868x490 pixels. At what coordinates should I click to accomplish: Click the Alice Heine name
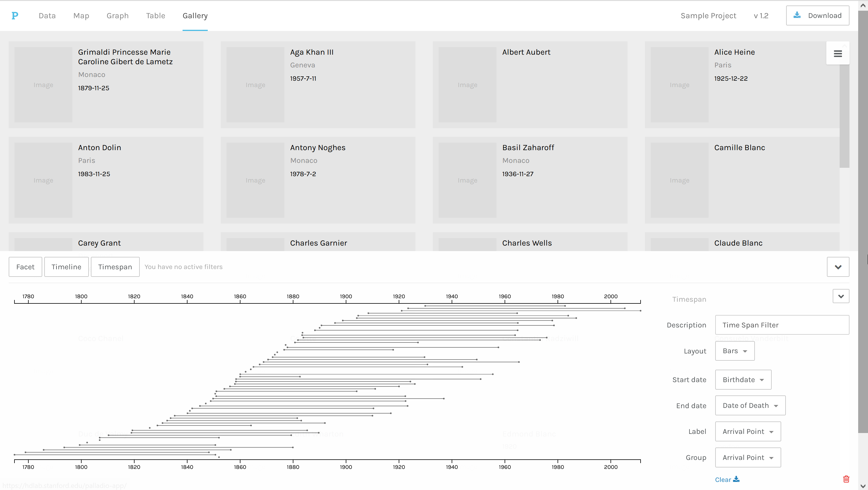(735, 52)
